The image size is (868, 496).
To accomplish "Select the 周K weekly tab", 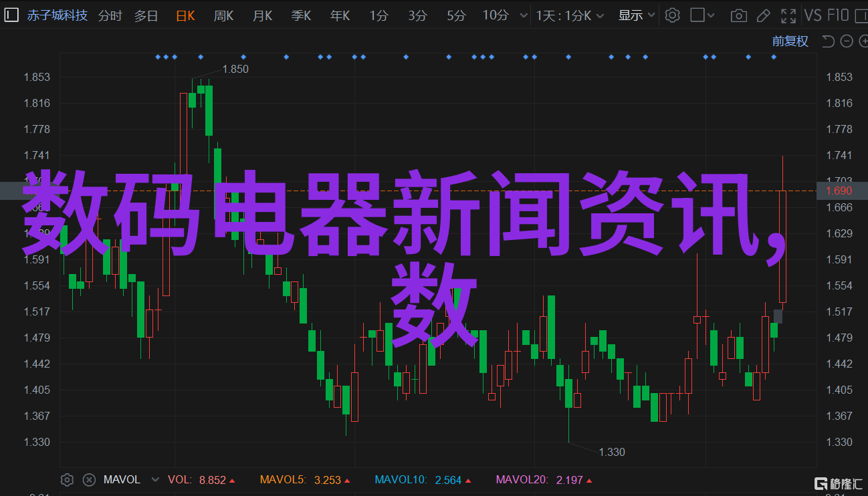I will pos(223,15).
